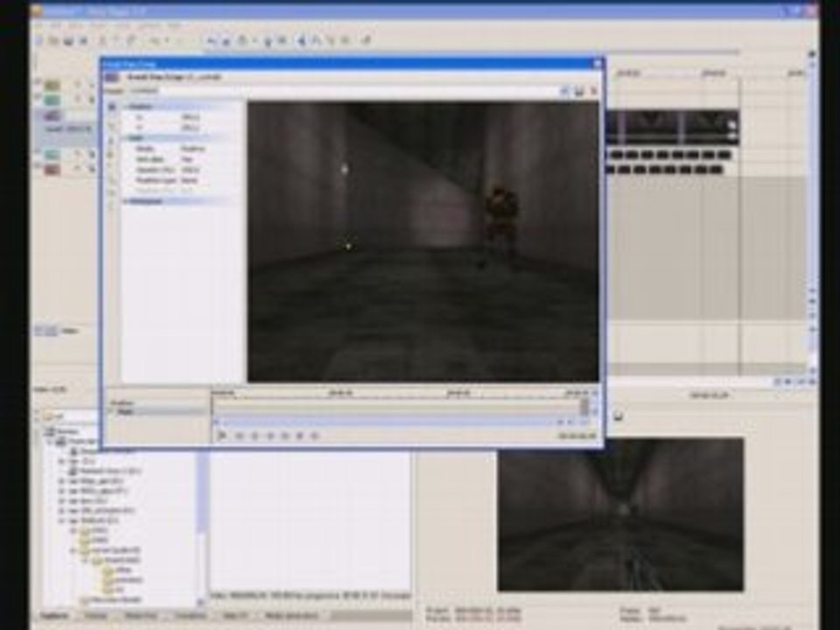Toggle Sync Cursor in Pan/Crop keyframe controls
The image size is (840, 630).
coord(221,436)
